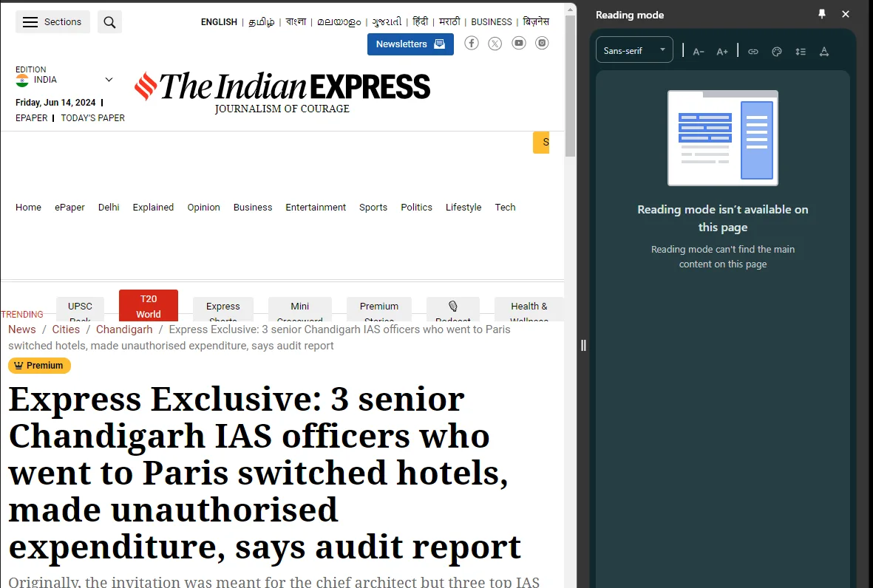Toggle links display in reading mode

pyautogui.click(x=753, y=51)
